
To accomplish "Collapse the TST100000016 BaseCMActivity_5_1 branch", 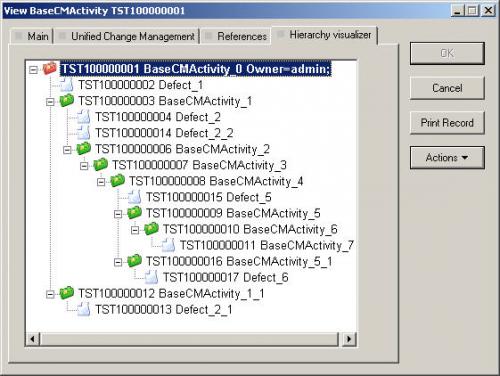I will tap(118, 262).
